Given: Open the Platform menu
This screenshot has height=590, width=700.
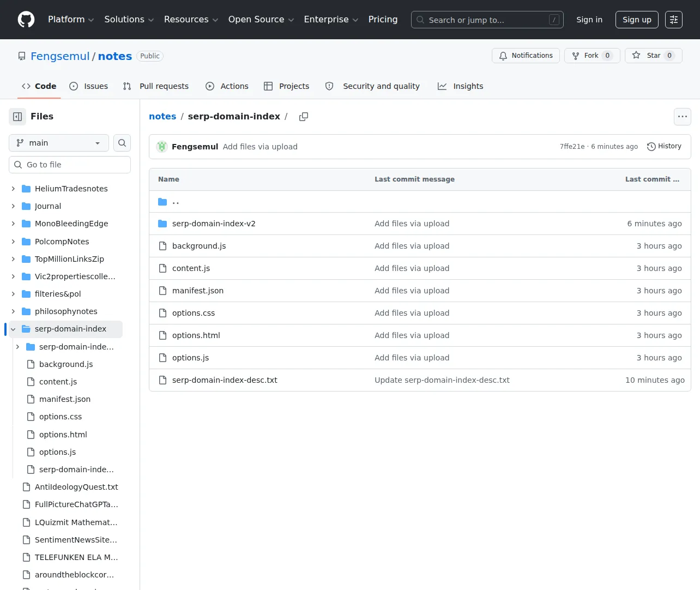Looking at the screenshot, I should tap(71, 20).
